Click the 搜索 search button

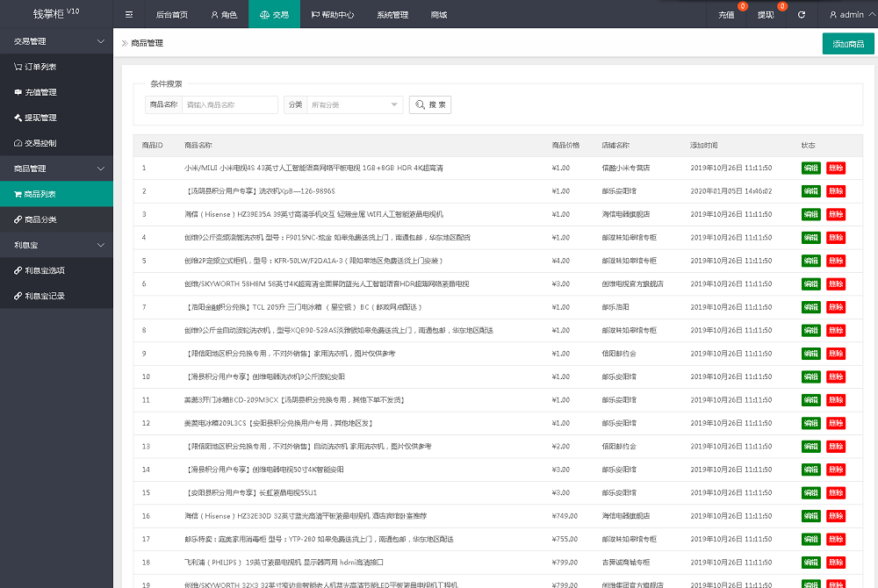[430, 105]
